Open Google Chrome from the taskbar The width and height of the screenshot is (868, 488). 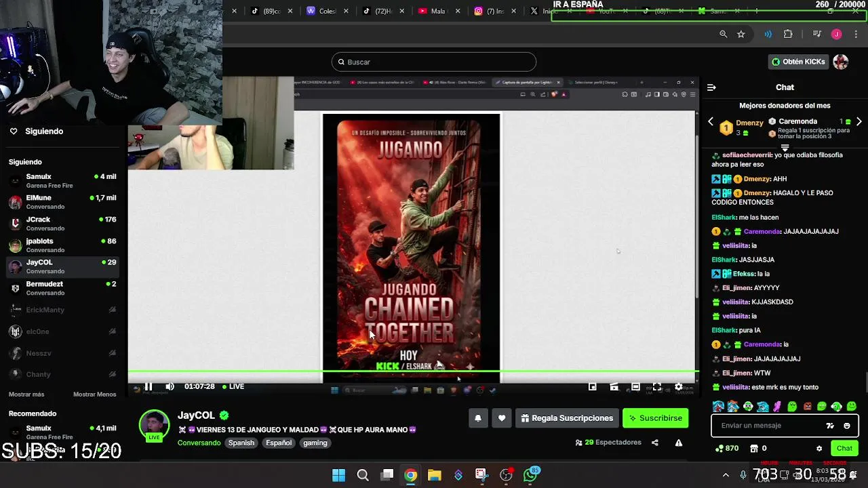(x=410, y=475)
